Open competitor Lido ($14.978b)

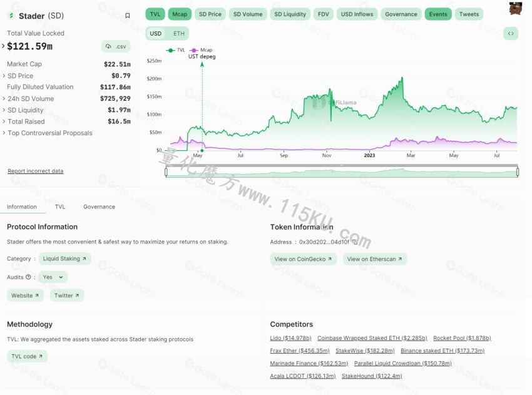[290, 338]
